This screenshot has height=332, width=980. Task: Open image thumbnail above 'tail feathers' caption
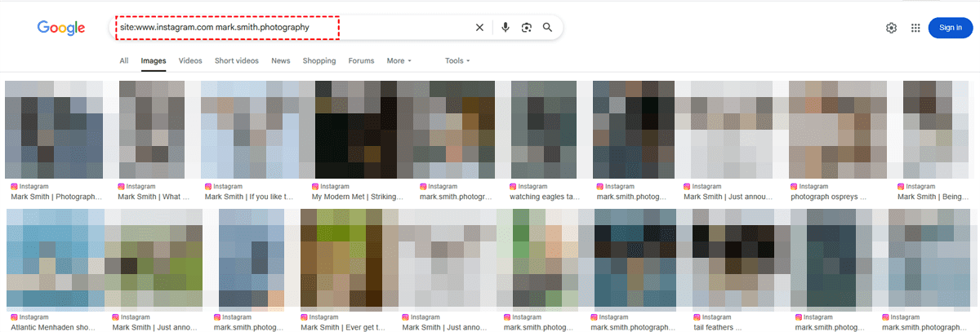point(737,259)
